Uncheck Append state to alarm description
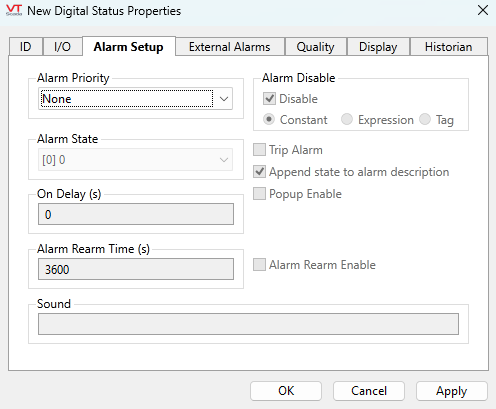496x409 pixels. click(259, 172)
